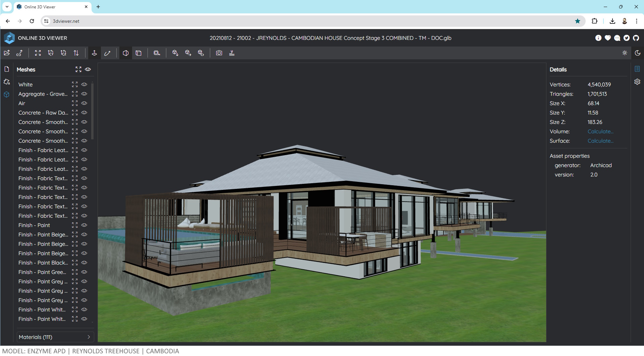Viewport: 644px width, 356px height.
Task: Open the browser tab list dropdown
Action: point(7,7)
